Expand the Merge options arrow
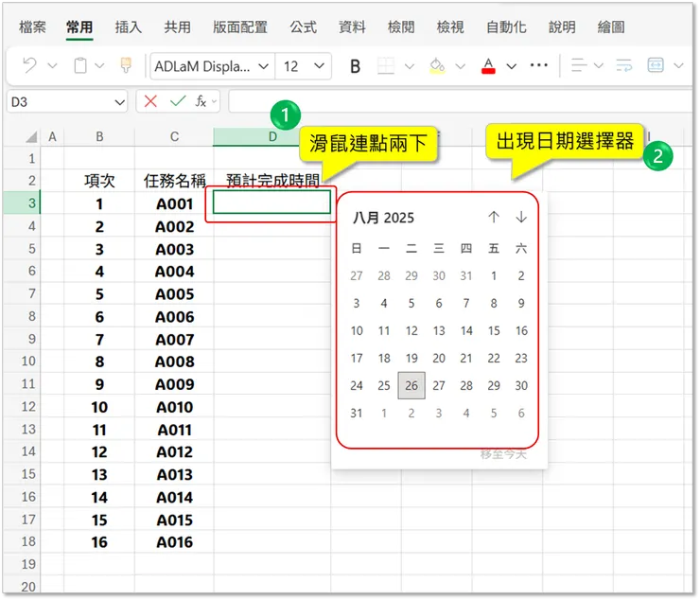 pos(678,66)
